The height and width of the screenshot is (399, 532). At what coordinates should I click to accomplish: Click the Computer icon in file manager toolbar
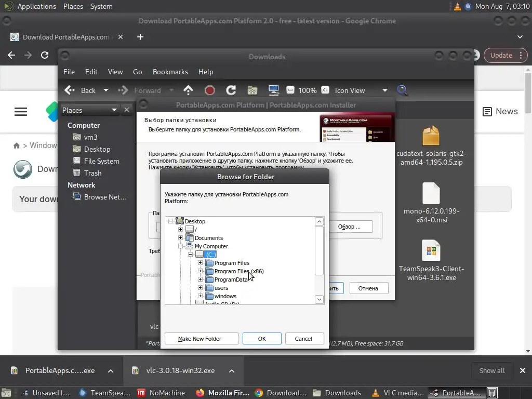click(x=273, y=90)
